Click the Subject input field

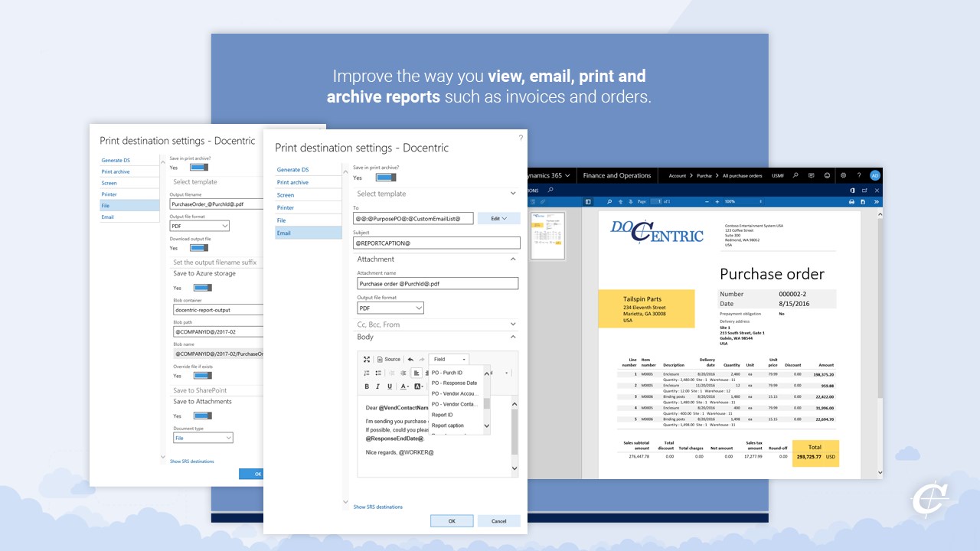436,243
